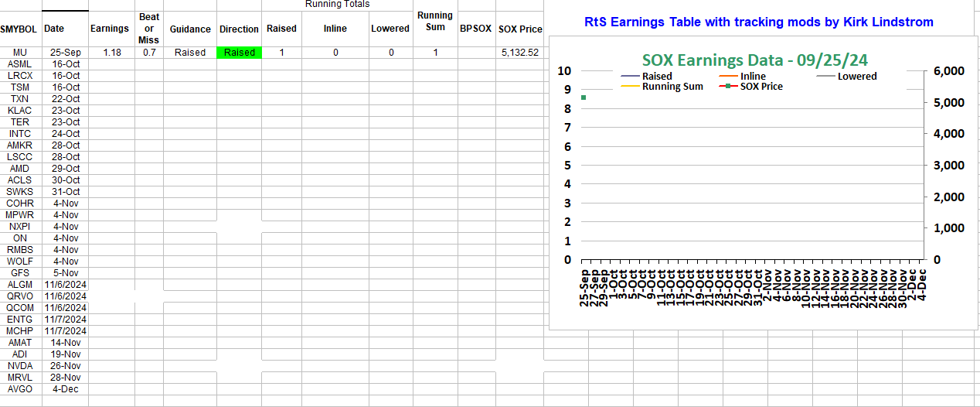
Task: Click the RtS Earnings Table title text
Action: point(759,22)
